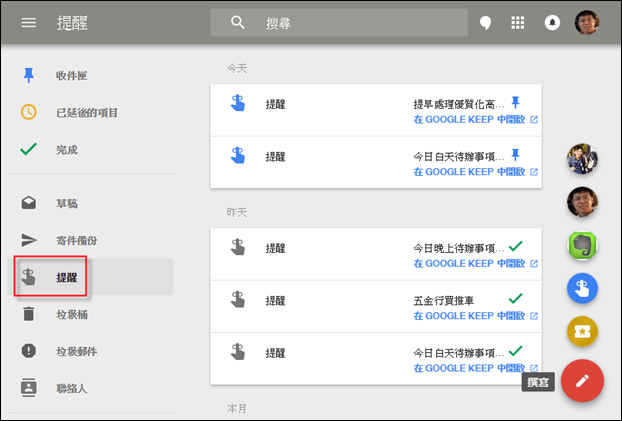
Task: Open the notifications bell icon
Action: coord(552,23)
